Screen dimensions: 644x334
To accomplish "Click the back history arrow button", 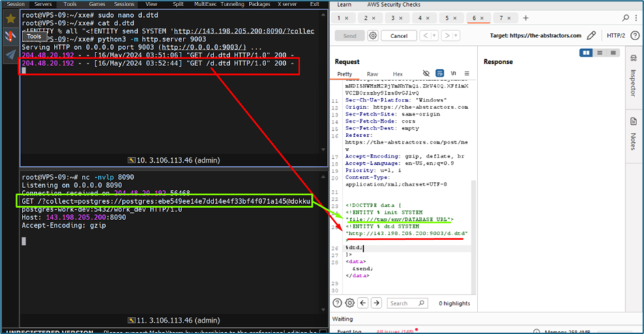I will pyautogui.click(x=426, y=35).
